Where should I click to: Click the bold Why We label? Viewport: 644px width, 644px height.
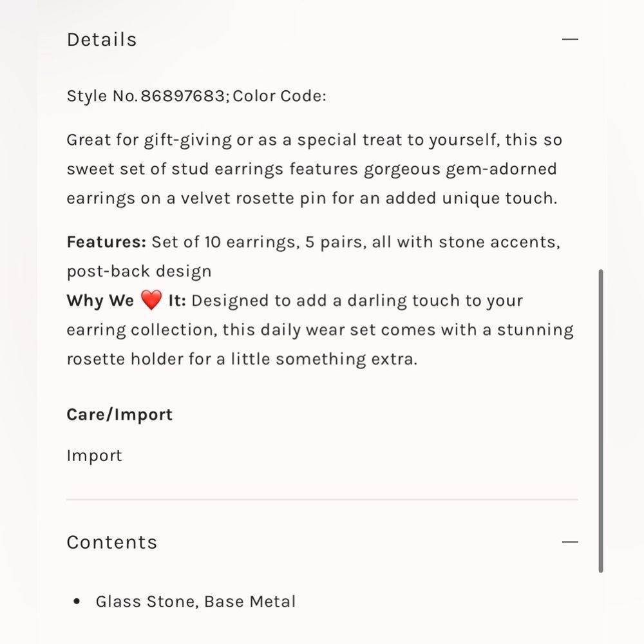(x=100, y=301)
